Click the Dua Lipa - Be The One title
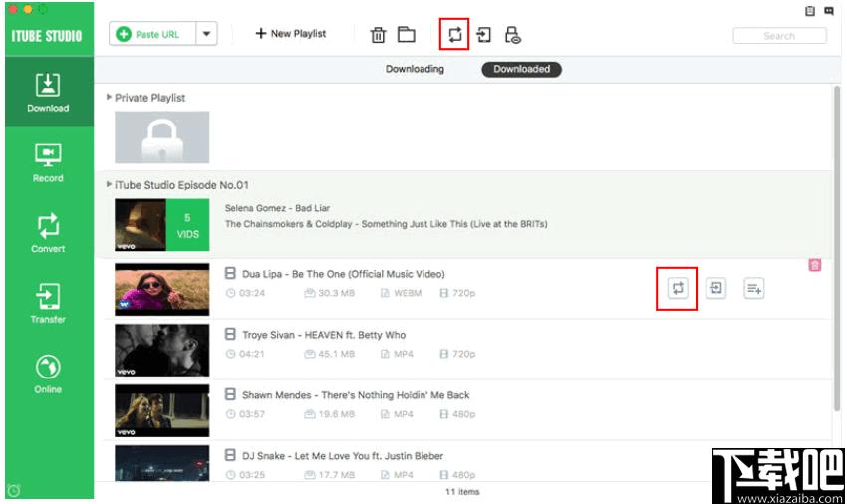The height and width of the screenshot is (504, 847). pos(344,274)
